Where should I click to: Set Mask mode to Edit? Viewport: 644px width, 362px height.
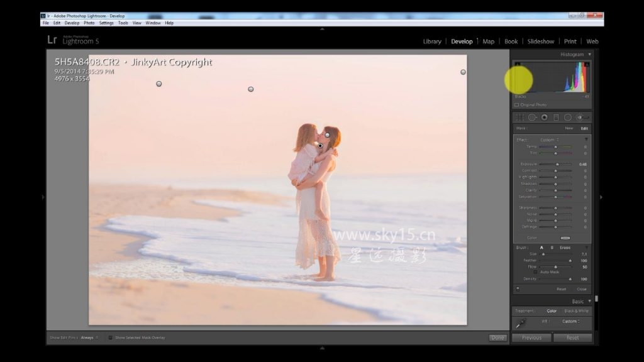coord(584,128)
